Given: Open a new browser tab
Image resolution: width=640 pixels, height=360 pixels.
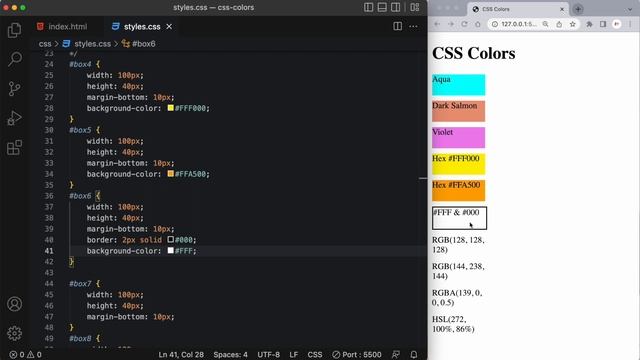Looking at the screenshot, I should coord(578,9).
